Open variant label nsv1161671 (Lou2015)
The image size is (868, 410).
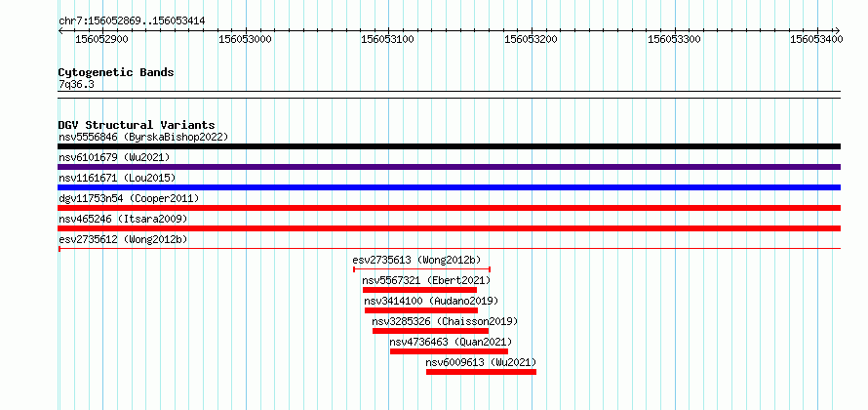(117, 178)
